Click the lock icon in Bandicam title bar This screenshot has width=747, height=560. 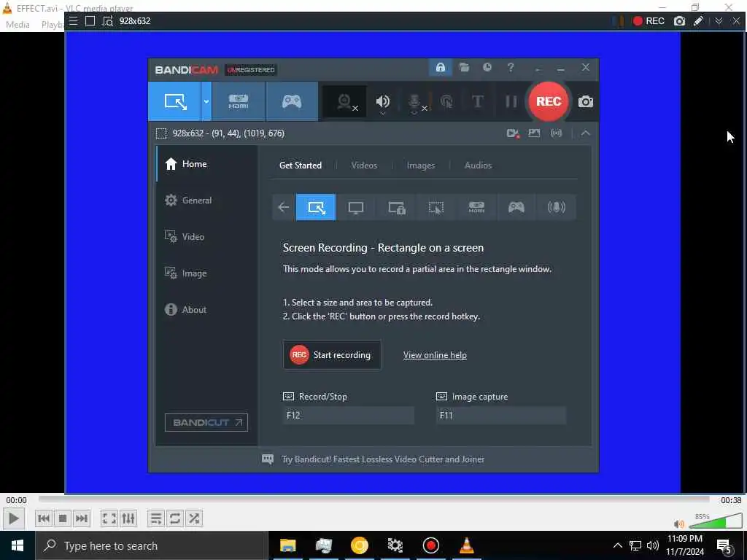point(440,67)
